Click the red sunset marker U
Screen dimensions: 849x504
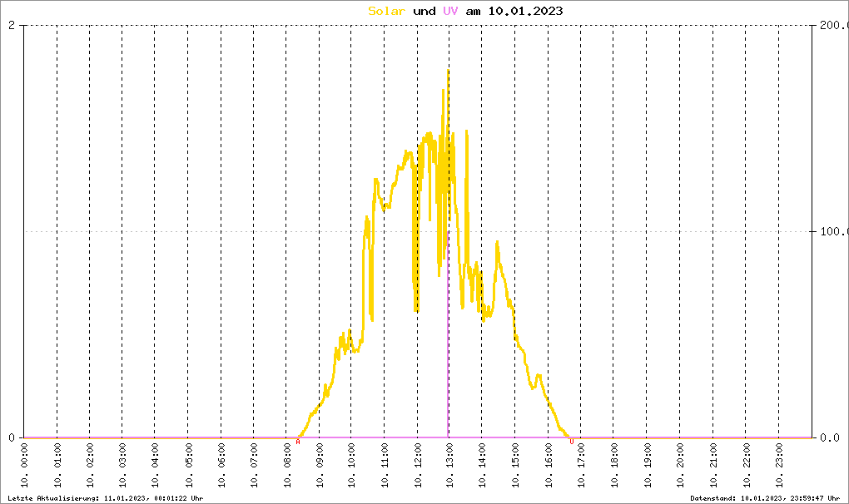(x=571, y=442)
